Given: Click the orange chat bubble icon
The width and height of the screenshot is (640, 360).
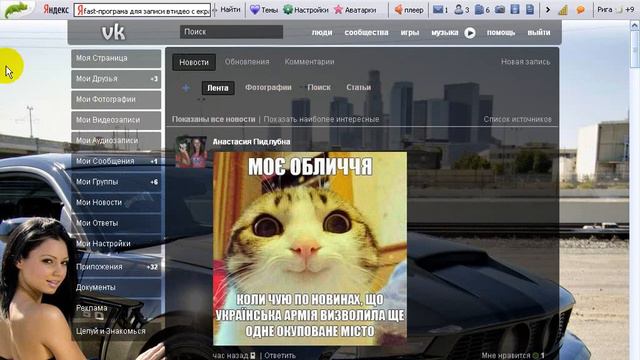Looking at the screenshot, I should [x=580, y=10].
